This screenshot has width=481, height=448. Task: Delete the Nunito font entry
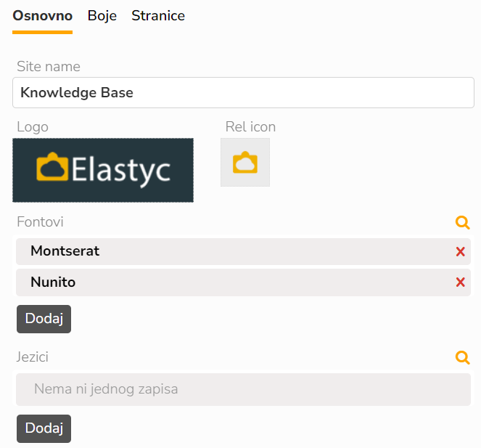460,282
